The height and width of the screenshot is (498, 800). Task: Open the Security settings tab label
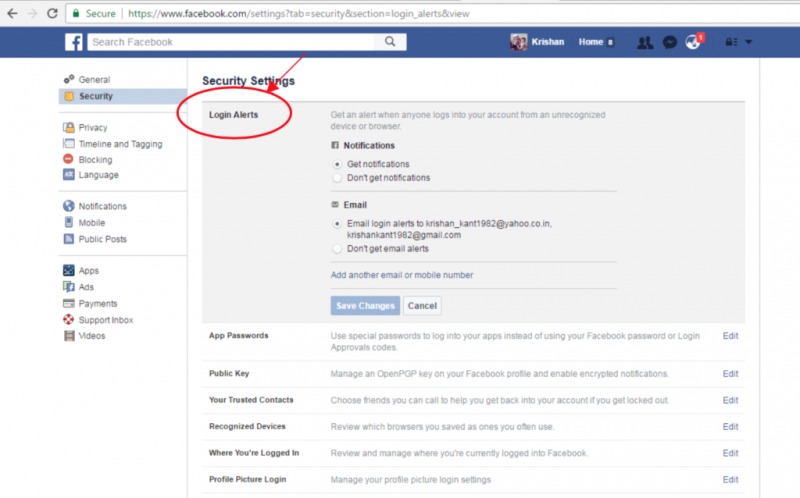click(x=96, y=96)
